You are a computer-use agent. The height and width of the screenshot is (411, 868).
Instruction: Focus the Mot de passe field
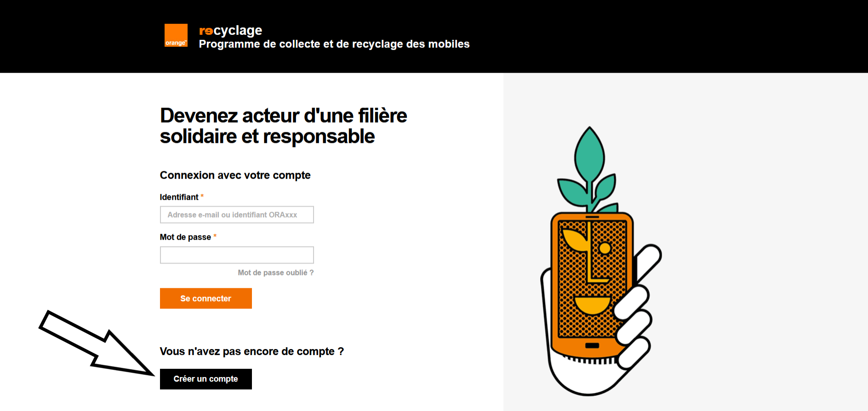pos(237,255)
